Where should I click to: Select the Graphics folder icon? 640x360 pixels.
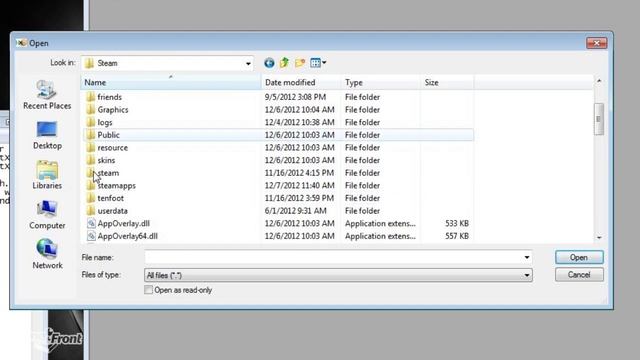pyautogui.click(x=91, y=110)
